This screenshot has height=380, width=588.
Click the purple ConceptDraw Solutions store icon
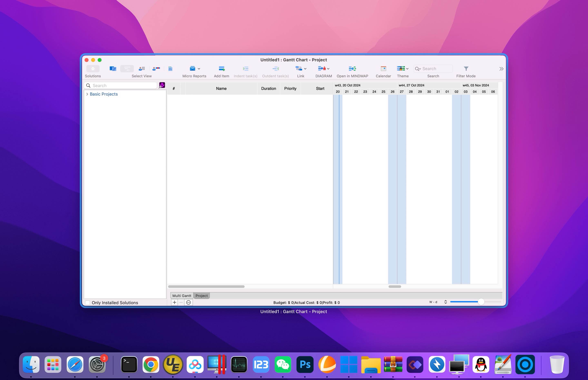click(162, 85)
